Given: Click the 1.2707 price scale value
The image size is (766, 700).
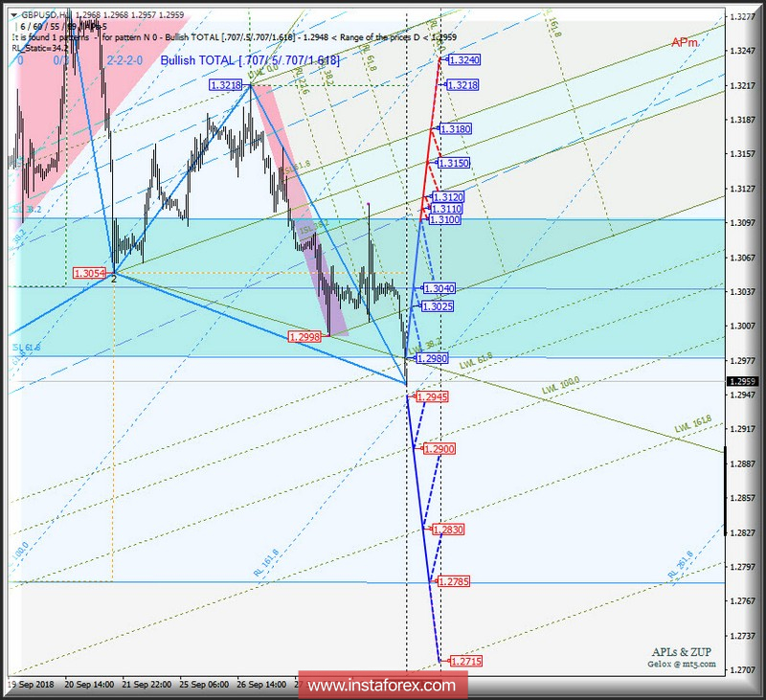Looking at the screenshot, I should [743, 669].
